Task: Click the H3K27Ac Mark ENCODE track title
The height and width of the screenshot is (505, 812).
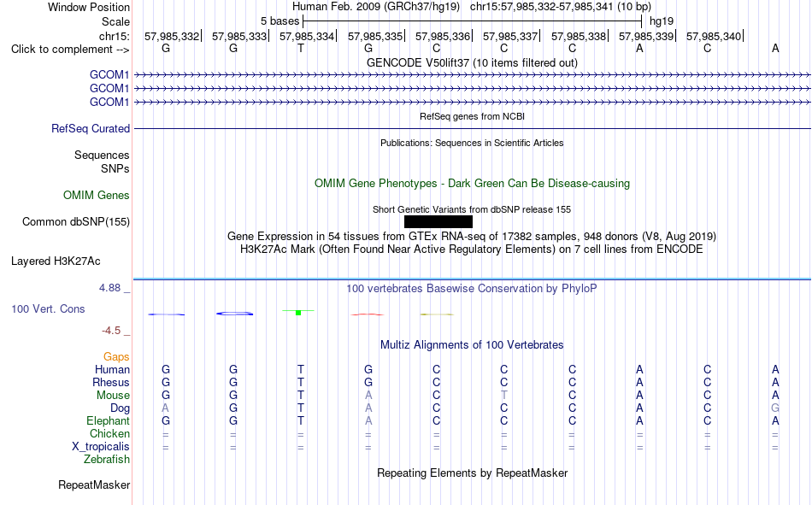Action: 472,250
